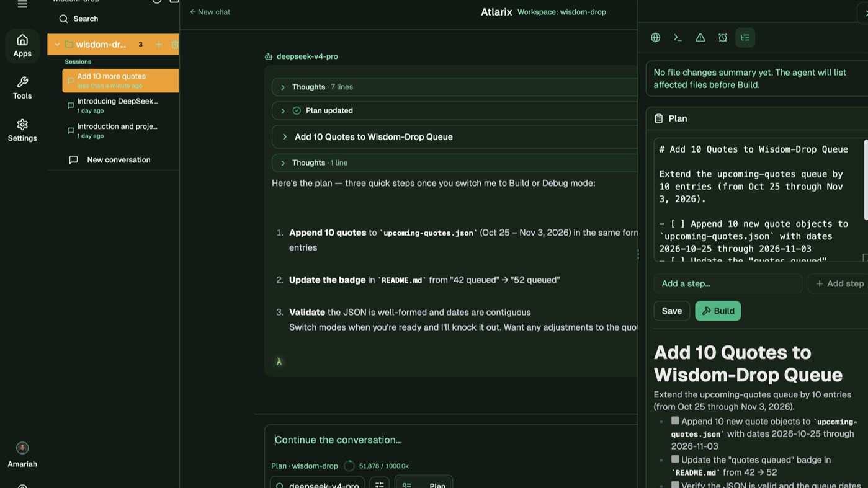The width and height of the screenshot is (868, 488).
Task: Tick the Append 10 new quote objects checkbox
Action: point(675,420)
